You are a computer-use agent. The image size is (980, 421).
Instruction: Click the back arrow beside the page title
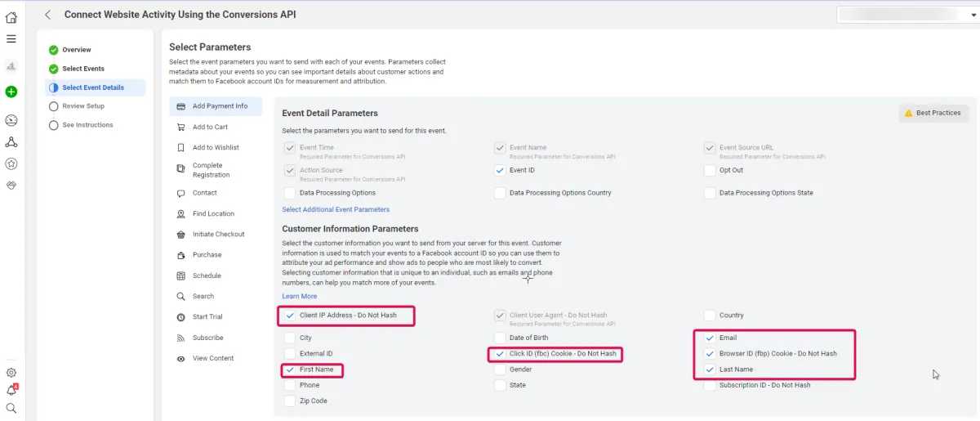click(x=48, y=15)
